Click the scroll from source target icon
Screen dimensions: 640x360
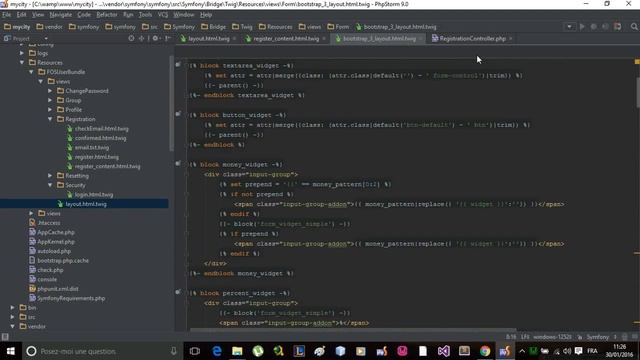(131, 38)
